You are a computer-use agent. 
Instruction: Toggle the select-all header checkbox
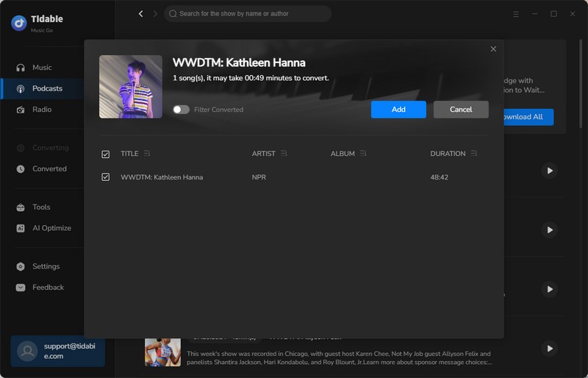[106, 154]
